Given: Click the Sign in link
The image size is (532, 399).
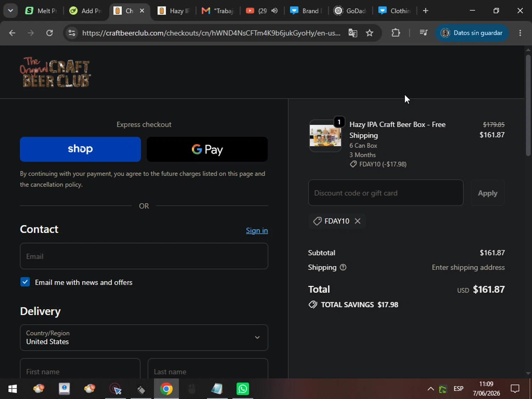Looking at the screenshot, I should tap(257, 231).
